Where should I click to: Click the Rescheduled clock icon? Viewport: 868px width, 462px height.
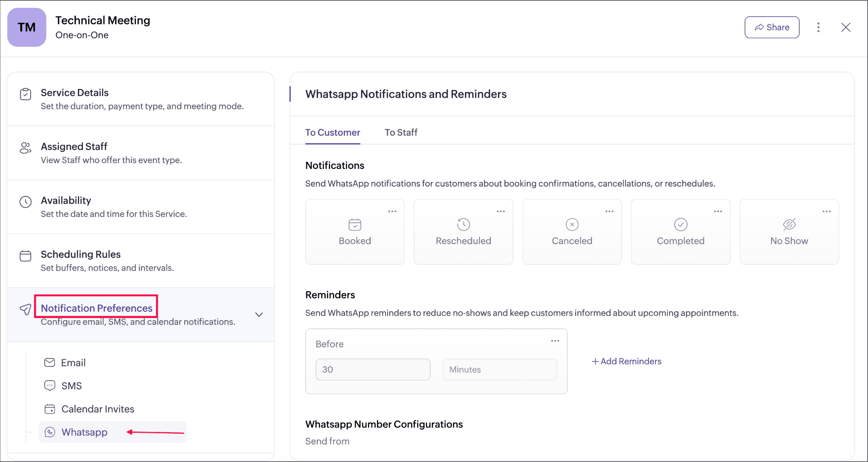463,224
